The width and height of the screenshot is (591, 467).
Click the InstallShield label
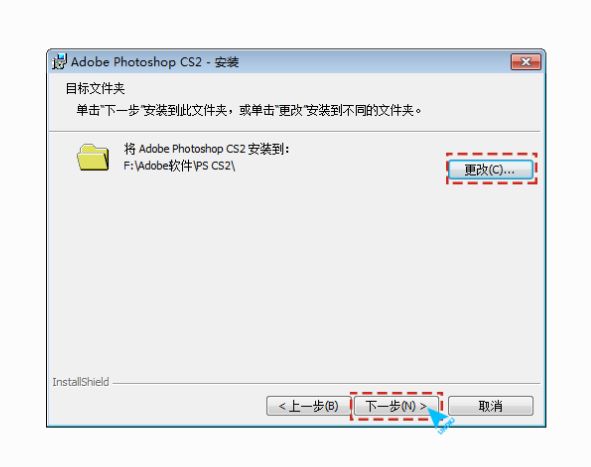[x=81, y=382]
